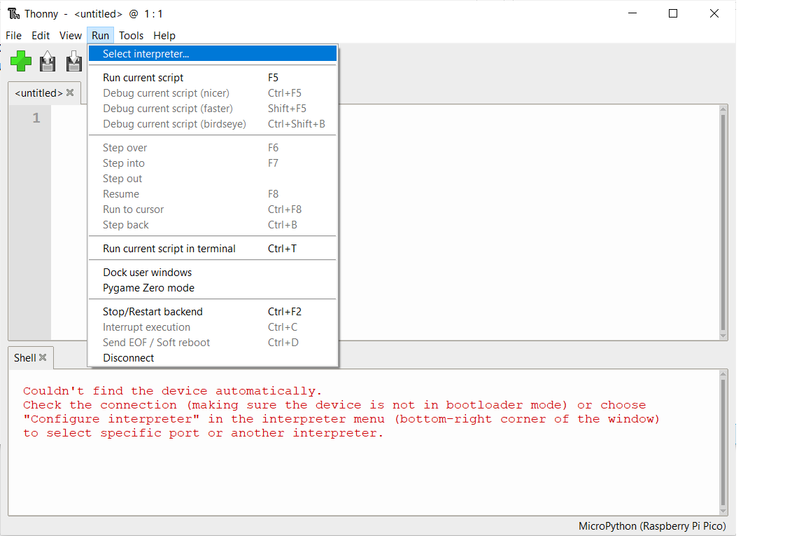
Task: Maximize the Thonny window
Action: pos(673,13)
